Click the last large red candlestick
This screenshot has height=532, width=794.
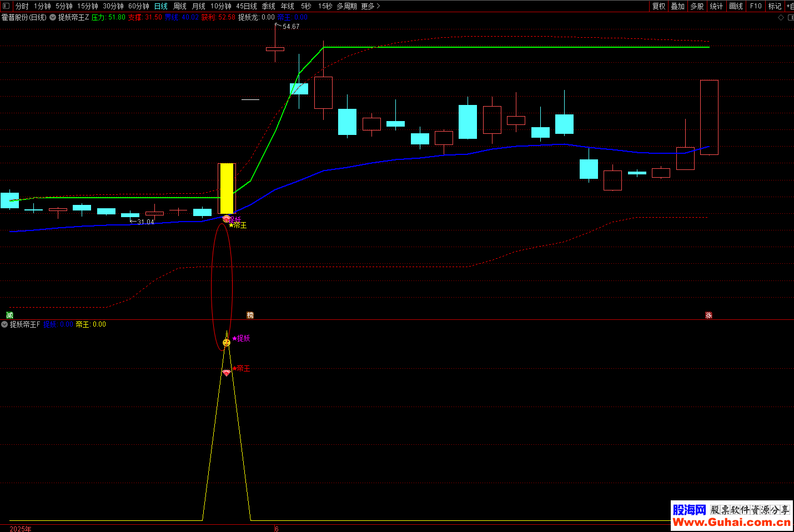point(709,117)
